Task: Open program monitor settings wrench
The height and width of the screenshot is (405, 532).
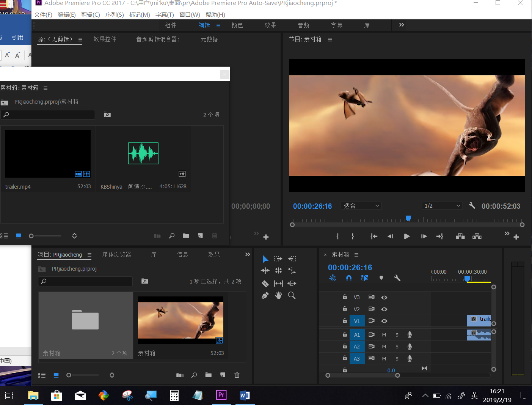Action: pos(472,206)
